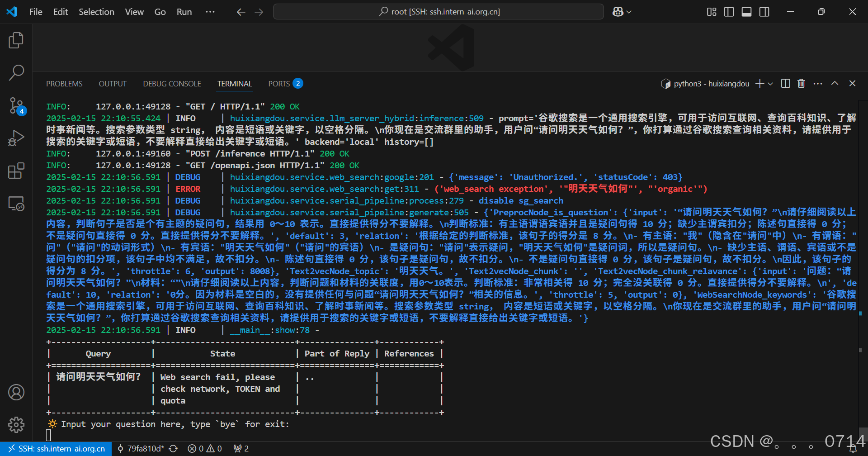Synchronize changes icon in status bar

(x=173, y=449)
